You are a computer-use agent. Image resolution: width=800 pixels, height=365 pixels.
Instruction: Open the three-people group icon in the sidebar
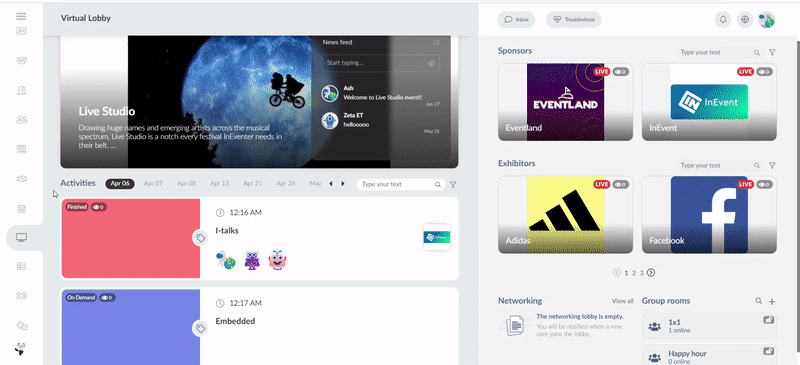point(21,60)
